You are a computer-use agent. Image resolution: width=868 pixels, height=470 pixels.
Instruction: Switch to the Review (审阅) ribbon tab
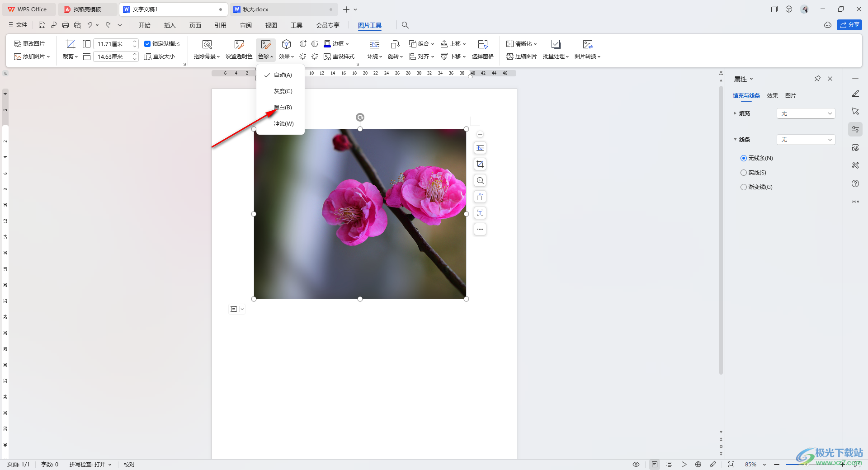(246, 25)
